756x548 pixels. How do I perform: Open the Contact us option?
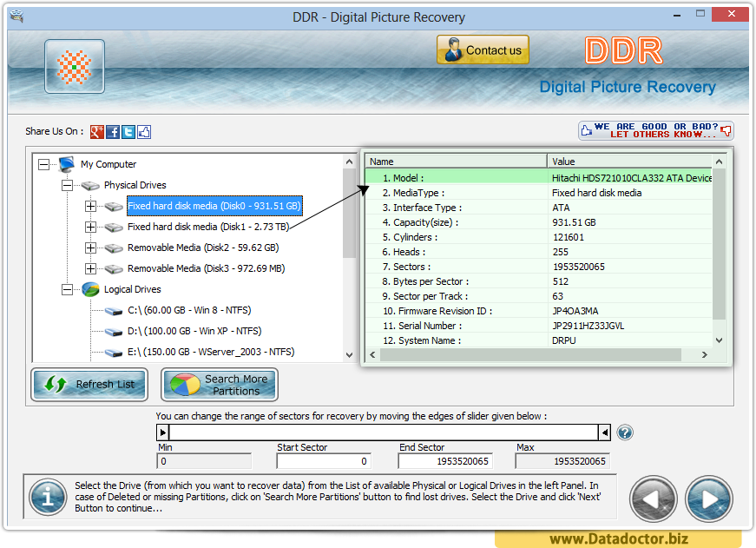(483, 50)
